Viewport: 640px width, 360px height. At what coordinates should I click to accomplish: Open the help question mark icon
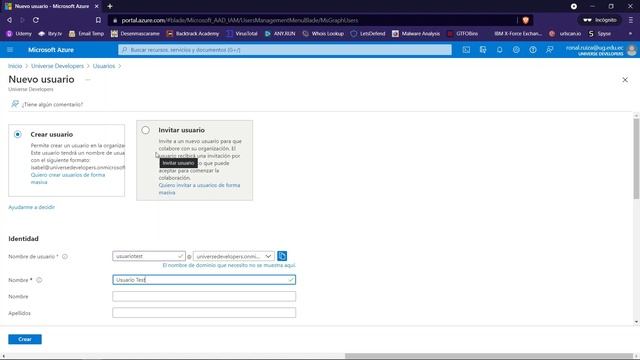(x=533, y=50)
